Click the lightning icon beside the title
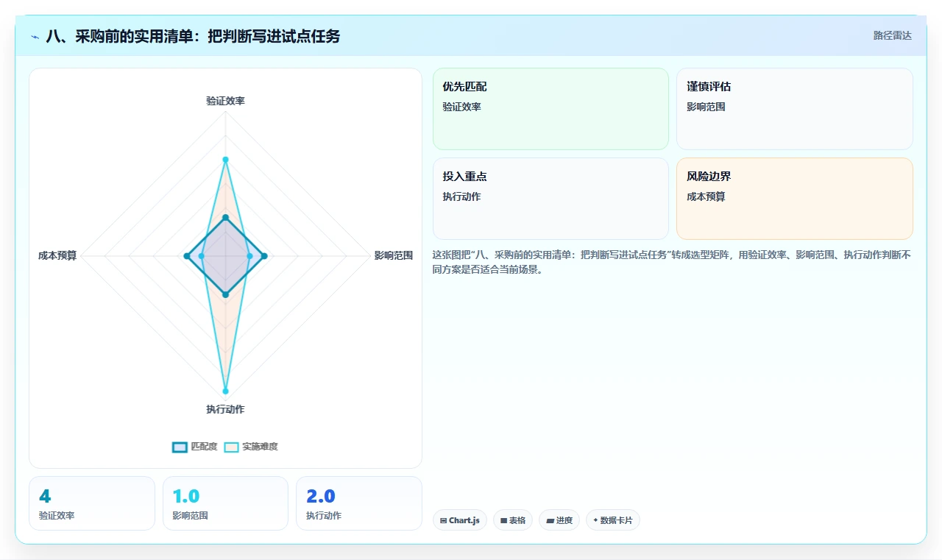 pyautogui.click(x=35, y=36)
